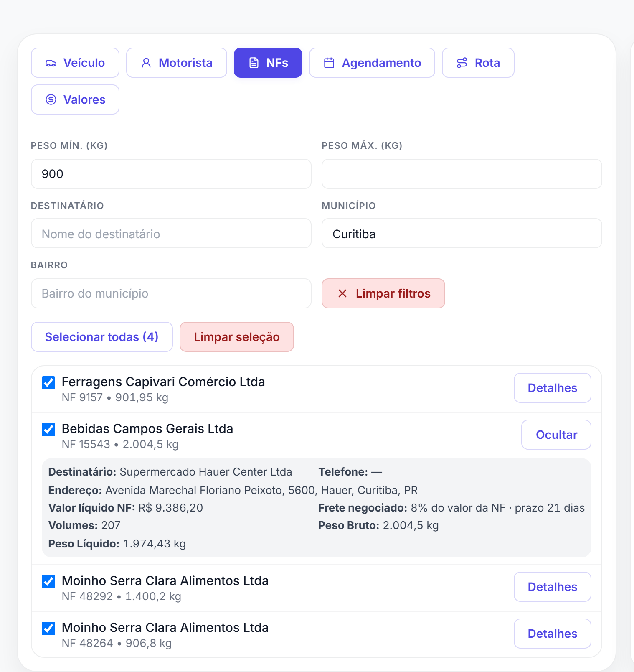
Task: Show Detalhes for NF 48292
Action: tap(553, 587)
